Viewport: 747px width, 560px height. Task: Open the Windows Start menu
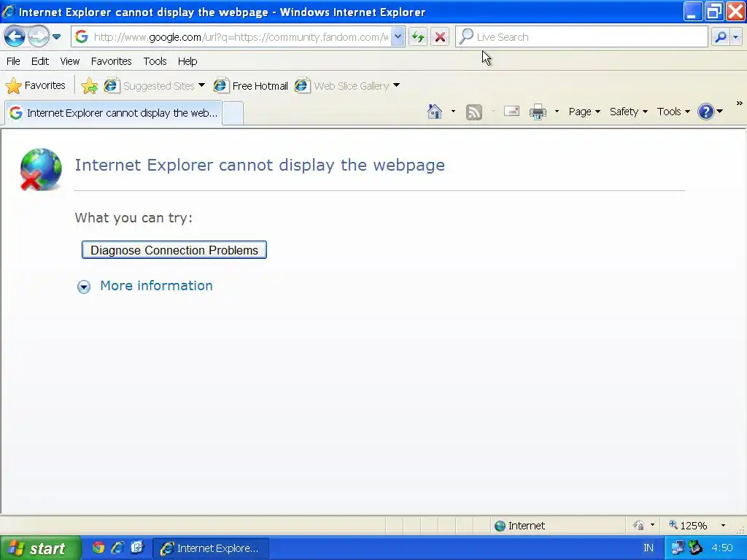(x=40, y=548)
